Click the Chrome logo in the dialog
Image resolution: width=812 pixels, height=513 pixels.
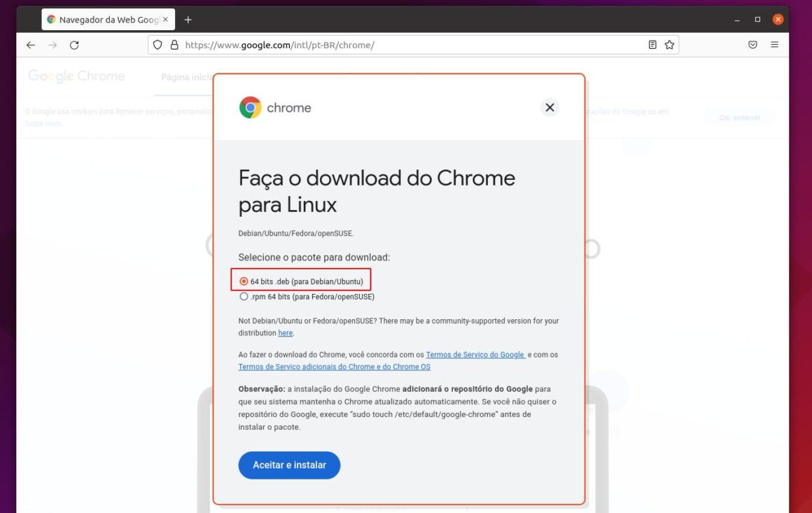click(x=250, y=108)
